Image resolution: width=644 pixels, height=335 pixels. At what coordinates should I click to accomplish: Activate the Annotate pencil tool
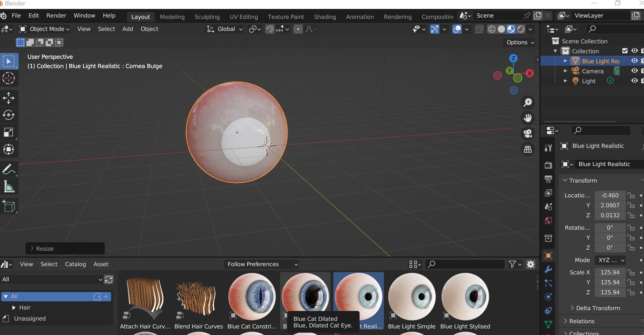coord(9,169)
